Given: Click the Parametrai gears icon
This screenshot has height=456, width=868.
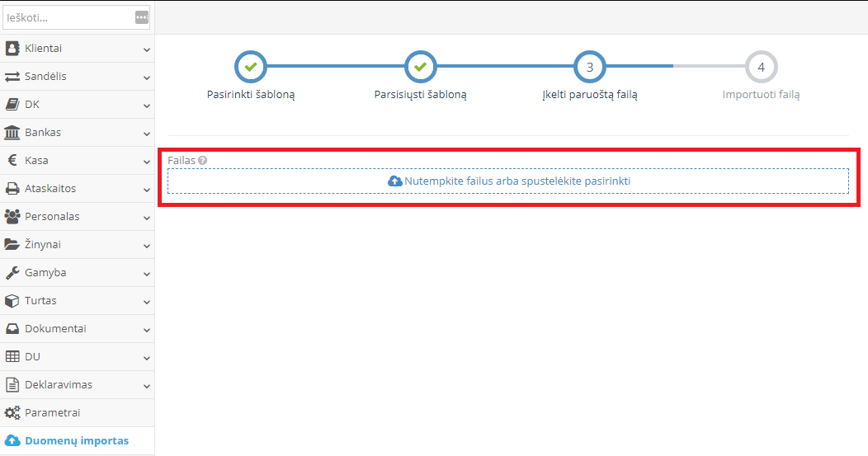Looking at the screenshot, I should [12, 413].
